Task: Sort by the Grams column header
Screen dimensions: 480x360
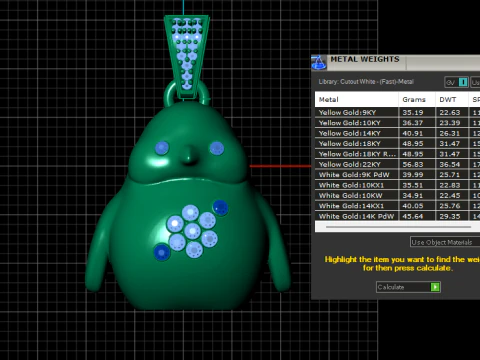Action: point(417,99)
